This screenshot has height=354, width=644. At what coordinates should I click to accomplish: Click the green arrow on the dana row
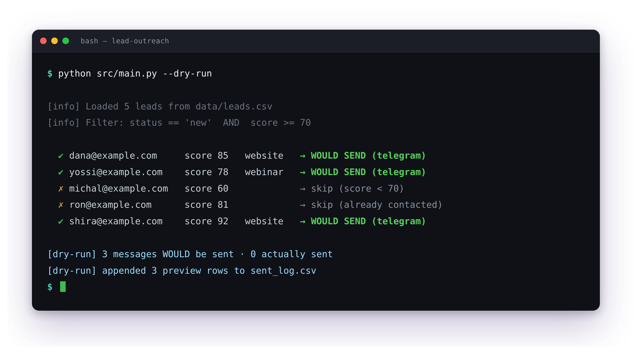click(302, 156)
